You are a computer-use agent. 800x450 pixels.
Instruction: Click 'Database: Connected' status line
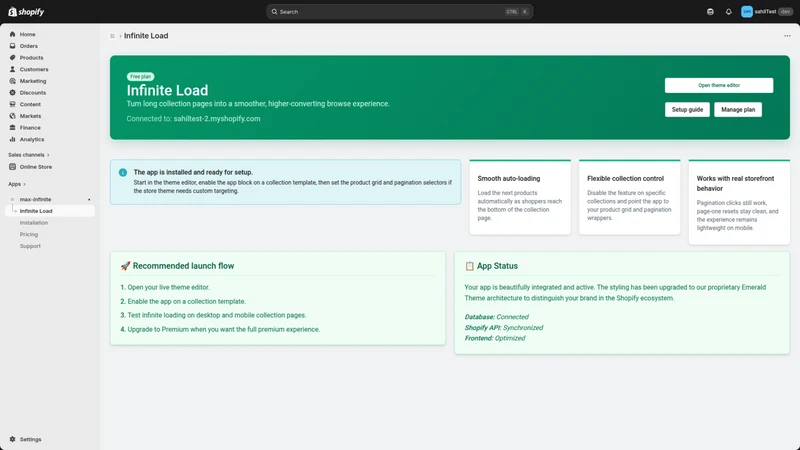tap(496, 317)
